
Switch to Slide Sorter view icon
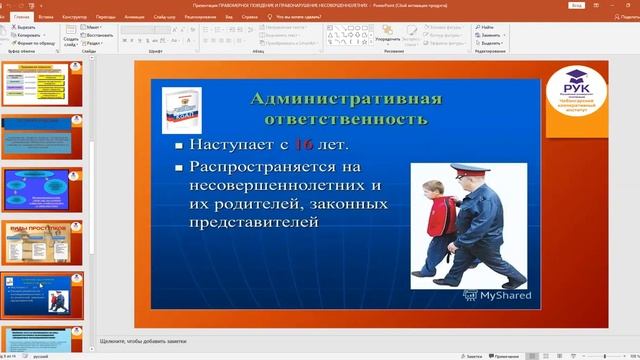point(546,356)
